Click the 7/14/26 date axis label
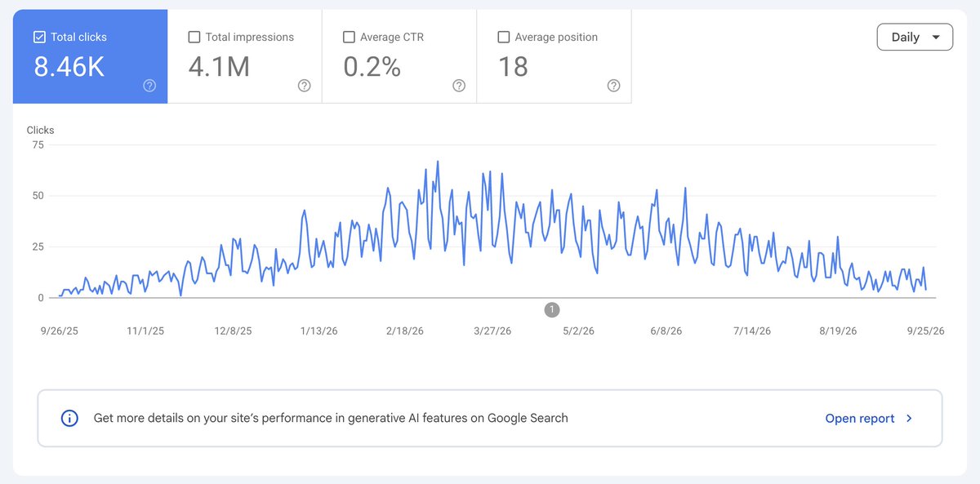 pyautogui.click(x=752, y=331)
